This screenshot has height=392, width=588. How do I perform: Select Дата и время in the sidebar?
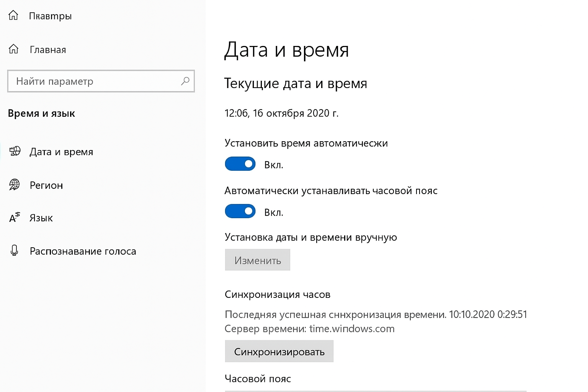[x=61, y=152]
